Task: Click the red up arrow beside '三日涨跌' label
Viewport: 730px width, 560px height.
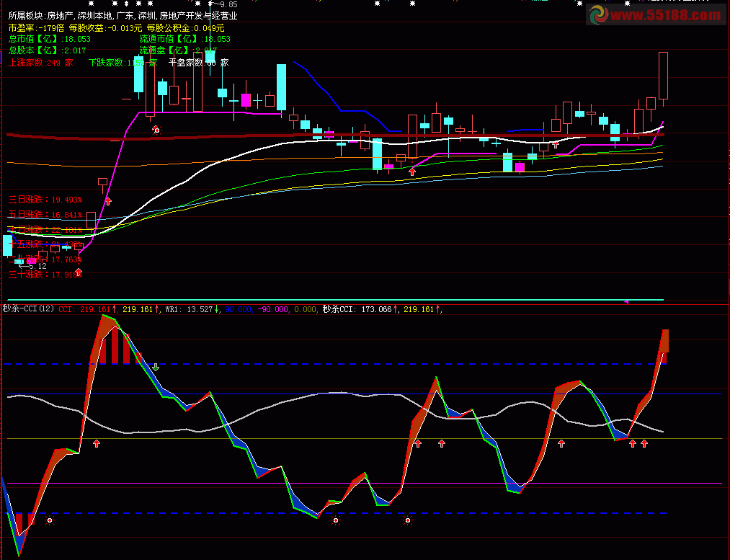Action: pos(108,201)
